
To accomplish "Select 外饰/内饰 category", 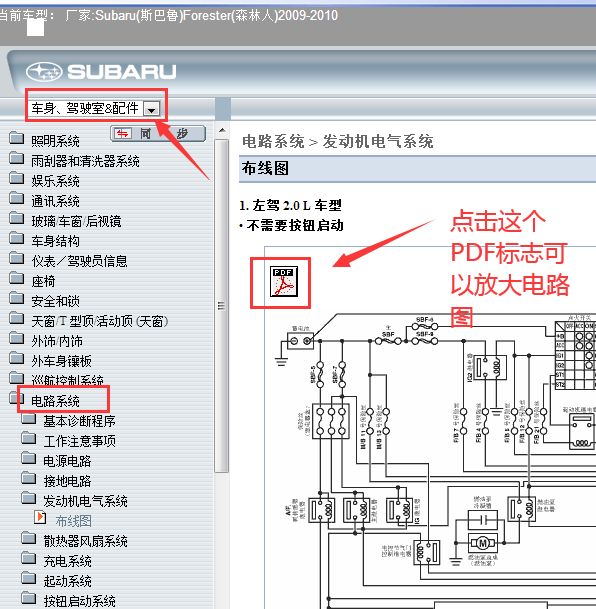I will (57, 341).
